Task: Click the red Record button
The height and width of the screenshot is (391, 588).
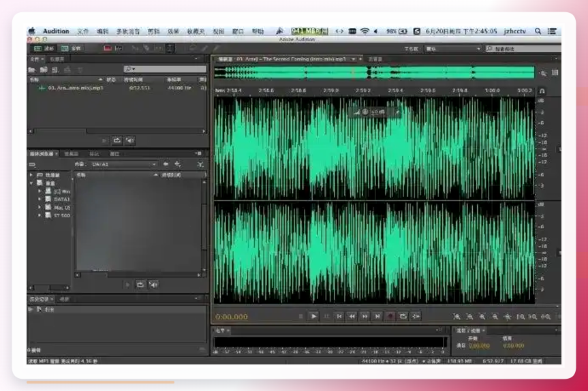Action: (x=390, y=316)
